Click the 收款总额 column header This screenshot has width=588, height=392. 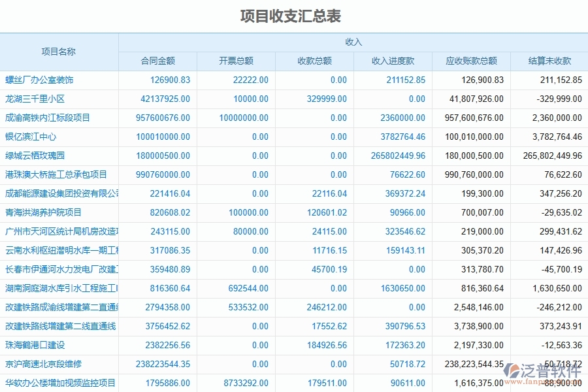click(314, 61)
